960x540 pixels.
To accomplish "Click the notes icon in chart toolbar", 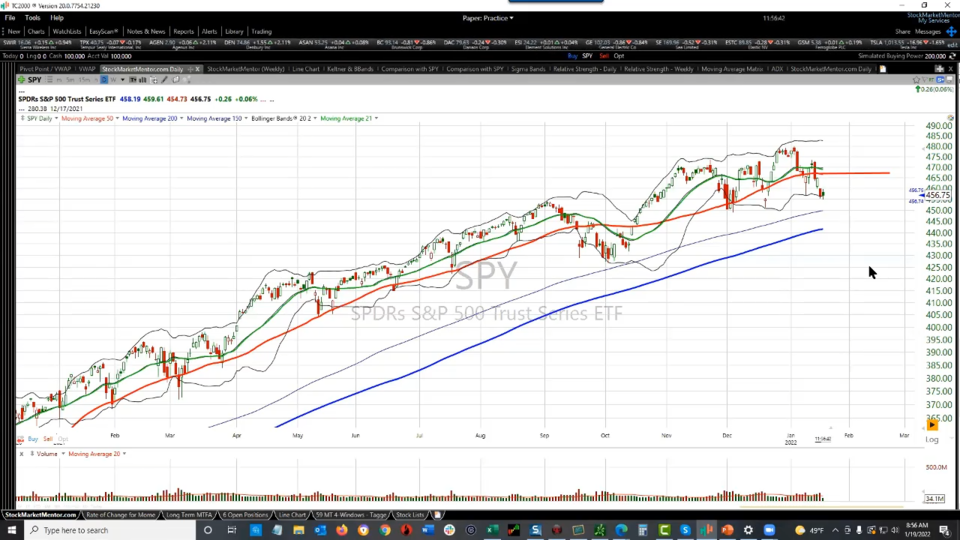I will (x=176, y=80).
